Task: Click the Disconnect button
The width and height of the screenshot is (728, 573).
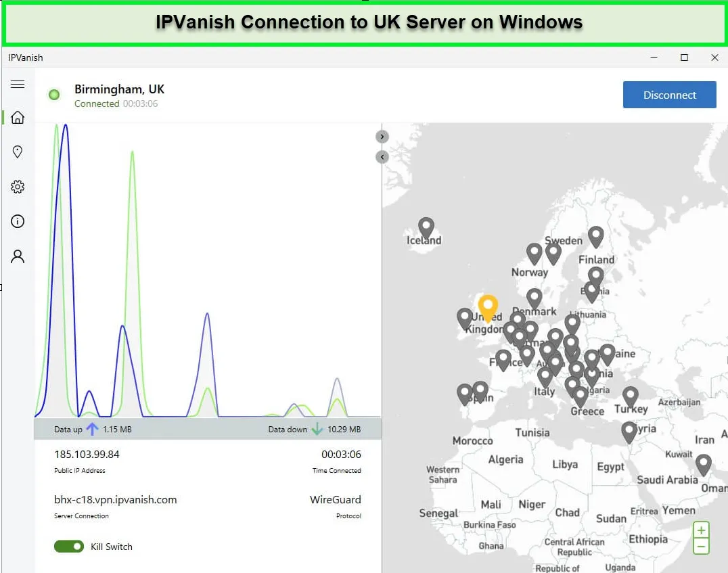Action: (x=670, y=95)
